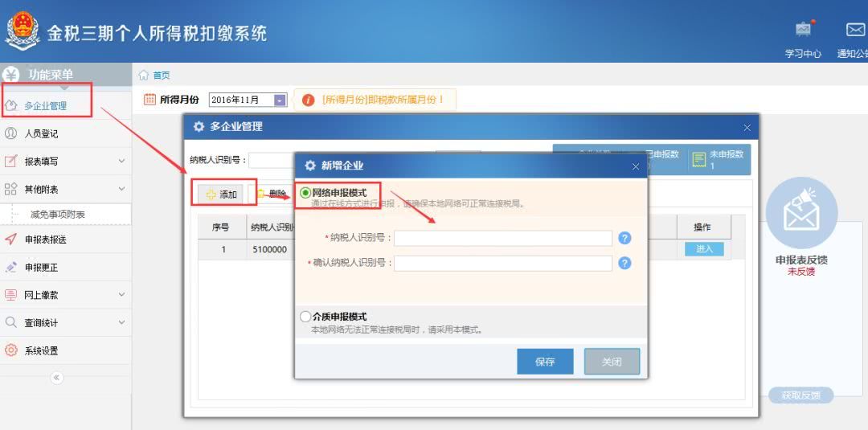Open the 所得月份 month dropdown arrow
Screen dimensions: 868x430
click(280, 100)
